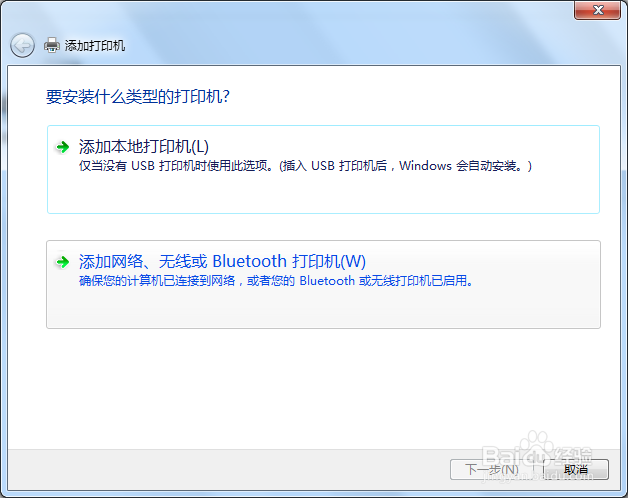Image resolution: width=628 pixels, height=498 pixels.
Task: Click the USB printer description text
Action: click(x=305, y=165)
